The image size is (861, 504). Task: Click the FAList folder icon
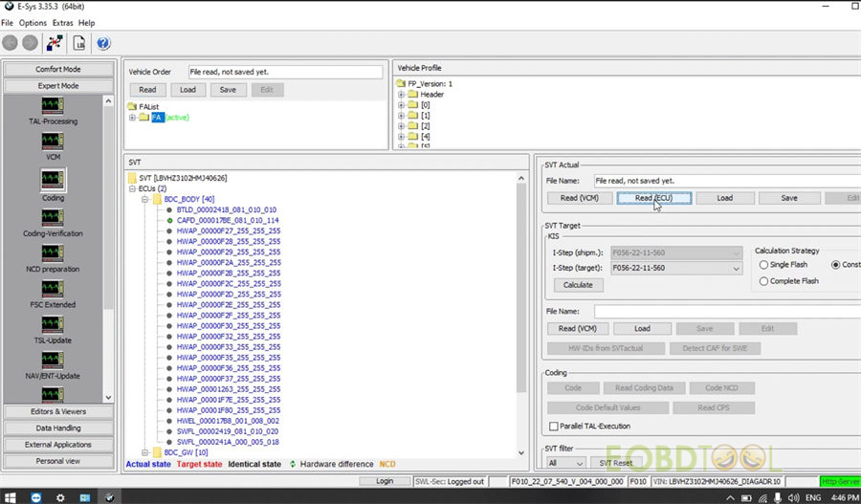coord(132,106)
